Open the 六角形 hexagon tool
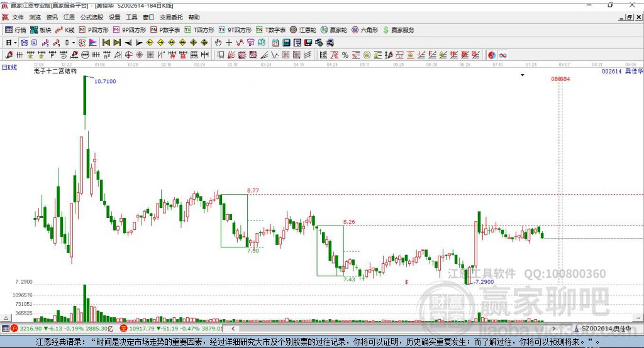644x348 pixels. click(x=365, y=30)
